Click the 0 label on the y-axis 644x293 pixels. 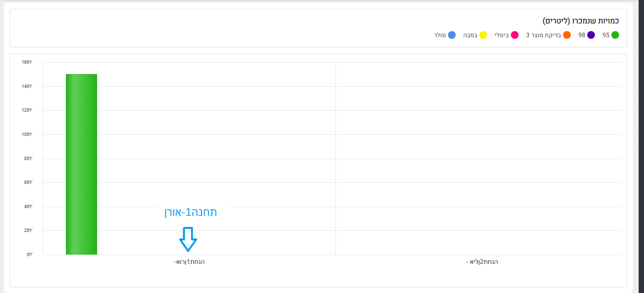coord(29,255)
